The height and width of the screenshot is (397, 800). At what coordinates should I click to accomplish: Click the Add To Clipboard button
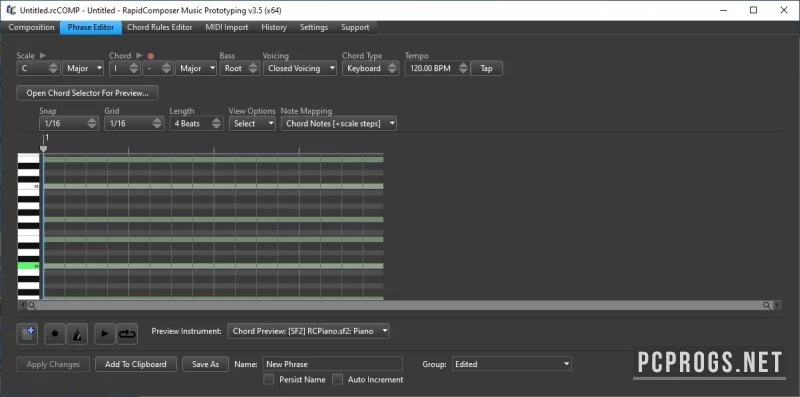(x=136, y=364)
